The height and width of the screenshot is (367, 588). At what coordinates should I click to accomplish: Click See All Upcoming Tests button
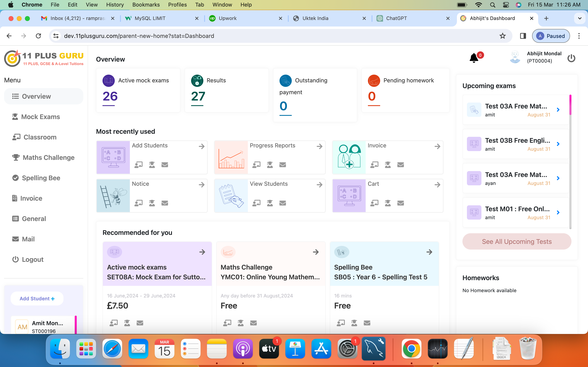click(x=517, y=242)
